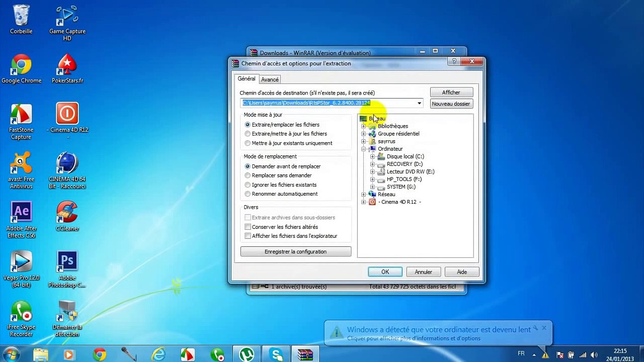
Task: Click the microphone app taskbar icon
Action: (x=129, y=354)
